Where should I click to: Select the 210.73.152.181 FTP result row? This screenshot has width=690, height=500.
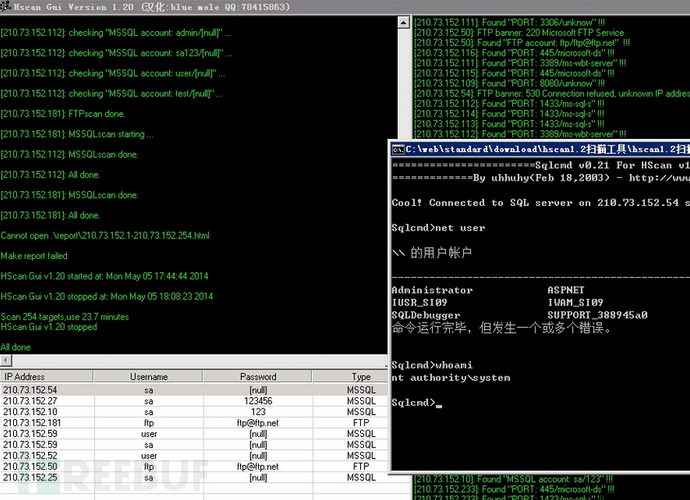click(194, 423)
